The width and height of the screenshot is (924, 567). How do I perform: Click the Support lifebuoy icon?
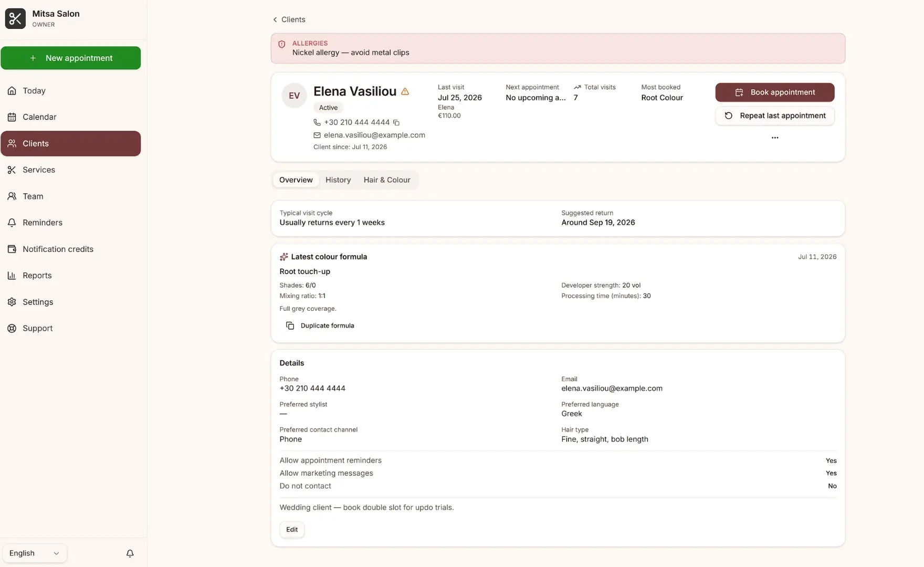click(12, 328)
